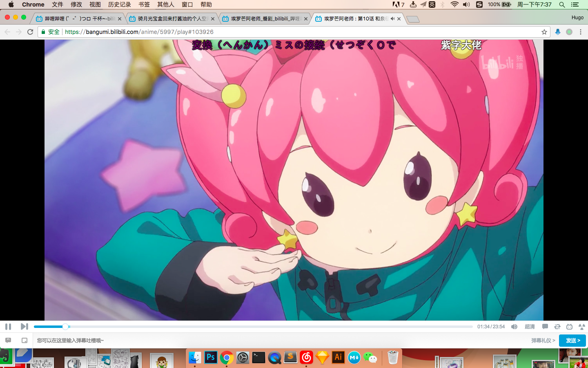The image size is (588, 368).
Task: Click the paper plane menu bar icon
Action: coord(423,4)
